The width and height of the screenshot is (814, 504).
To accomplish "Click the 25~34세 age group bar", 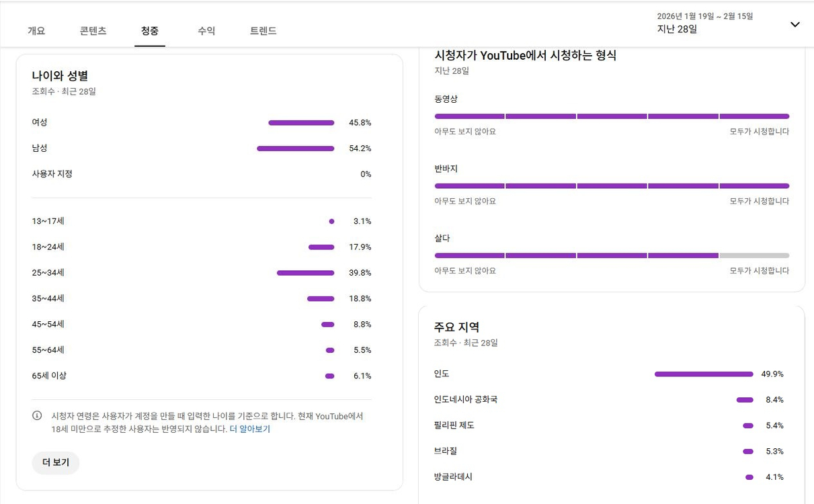I will (304, 272).
